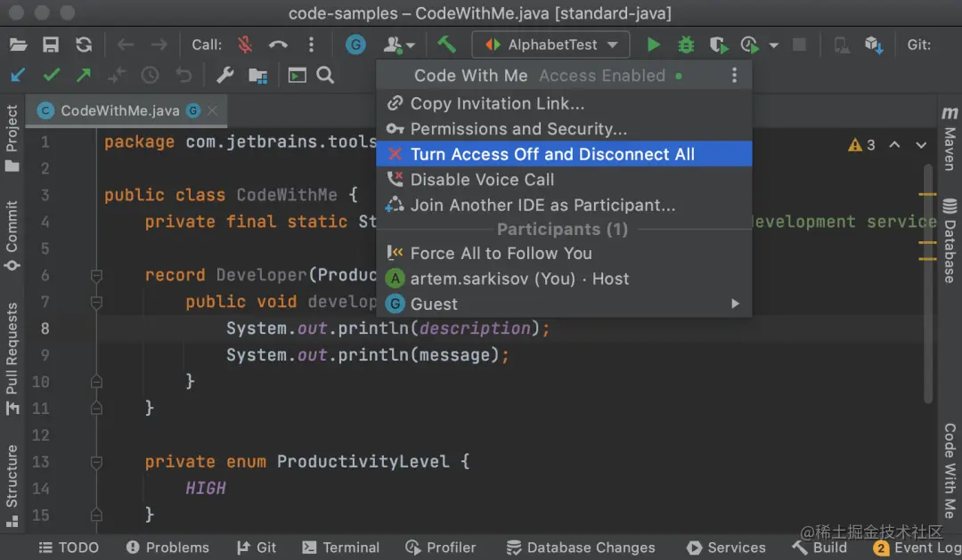This screenshot has width=962, height=560.
Task: Synchronize files with the refresh icon
Action: [83, 44]
